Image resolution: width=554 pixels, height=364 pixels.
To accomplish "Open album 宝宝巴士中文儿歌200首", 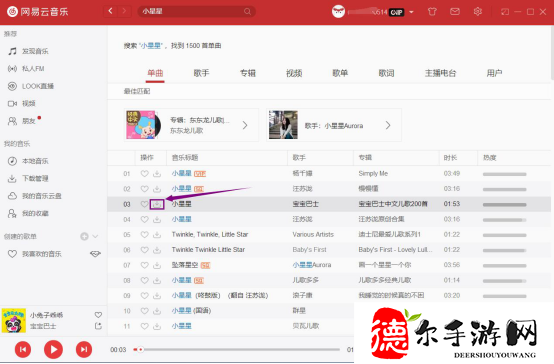I will coord(393,204).
